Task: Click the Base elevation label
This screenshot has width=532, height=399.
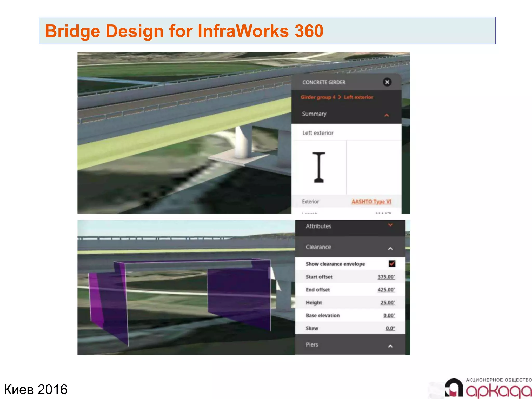Action: (x=323, y=315)
